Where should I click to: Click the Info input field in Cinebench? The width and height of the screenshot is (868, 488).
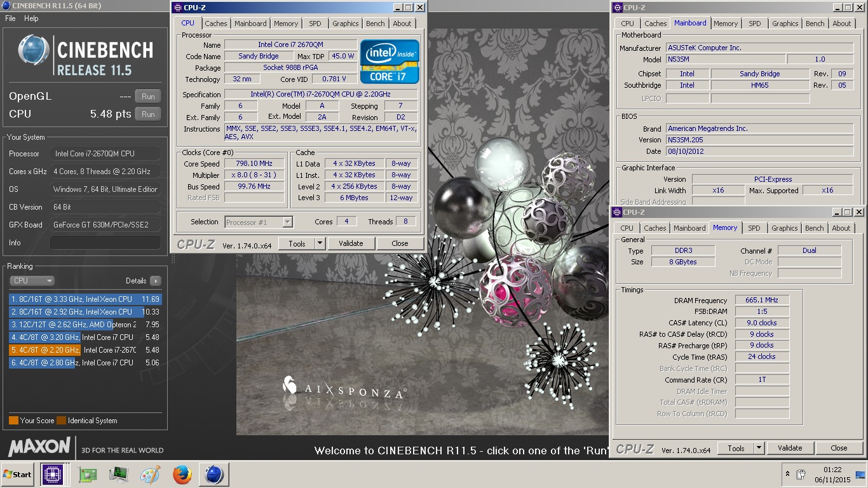105,243
